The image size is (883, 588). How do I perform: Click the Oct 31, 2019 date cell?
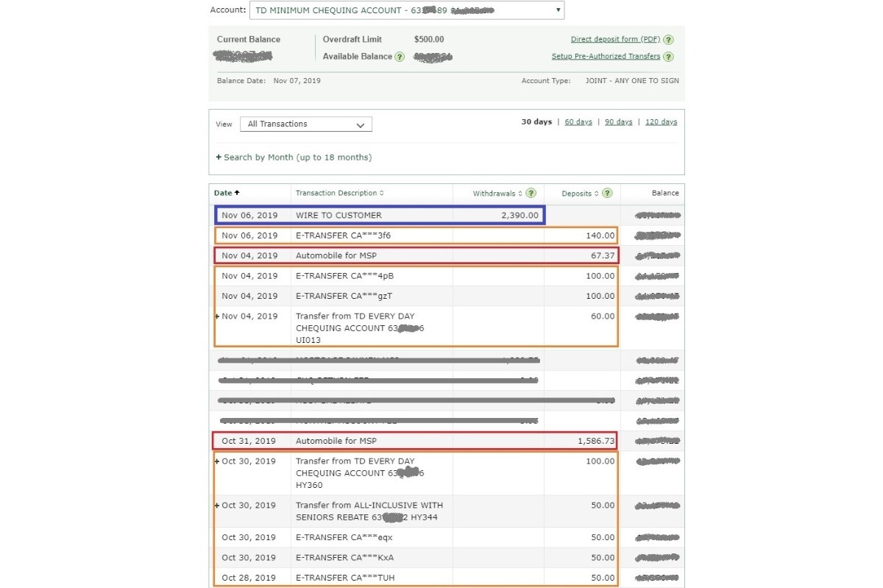pyautogui.click(x=249, y=441)
